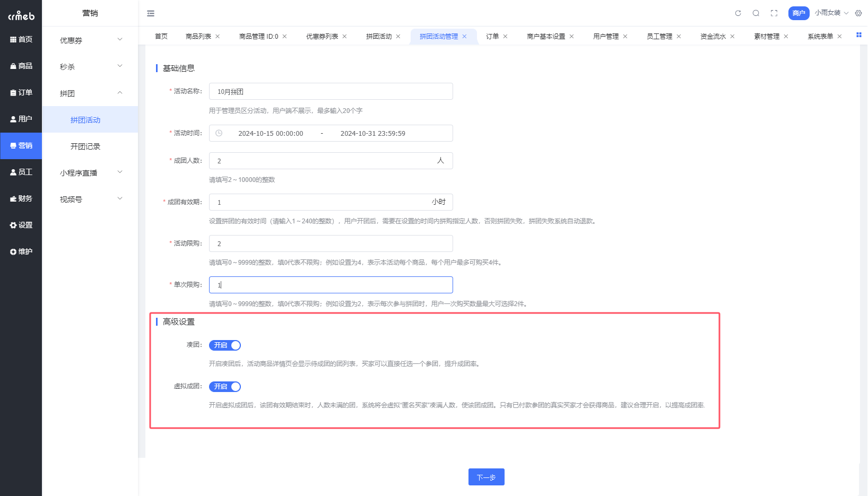
Task: Expand the 优惠券 sidebar group
Action: tap(89, 39)
